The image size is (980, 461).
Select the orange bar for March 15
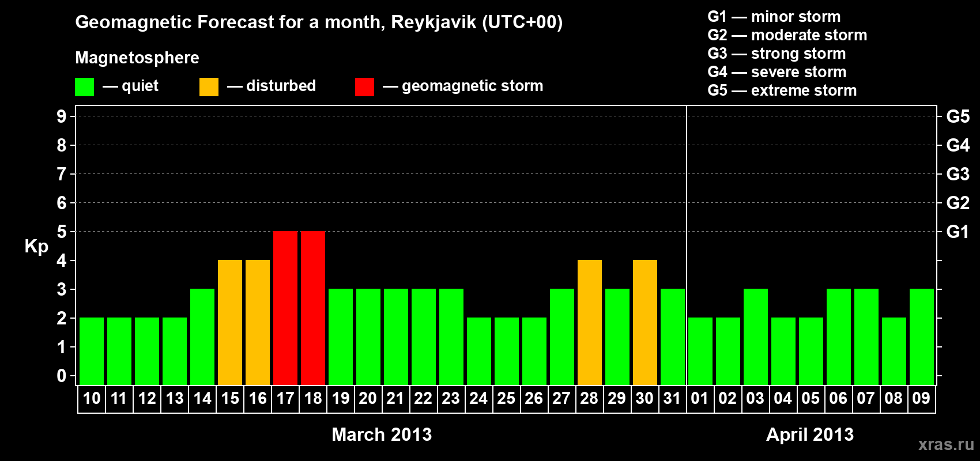[230, 322]
